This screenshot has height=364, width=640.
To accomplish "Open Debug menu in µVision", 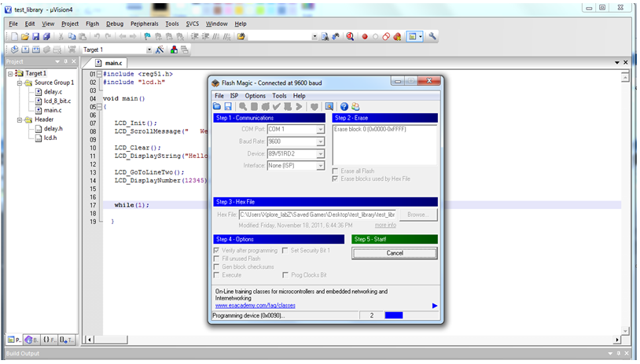I will 115,24.
